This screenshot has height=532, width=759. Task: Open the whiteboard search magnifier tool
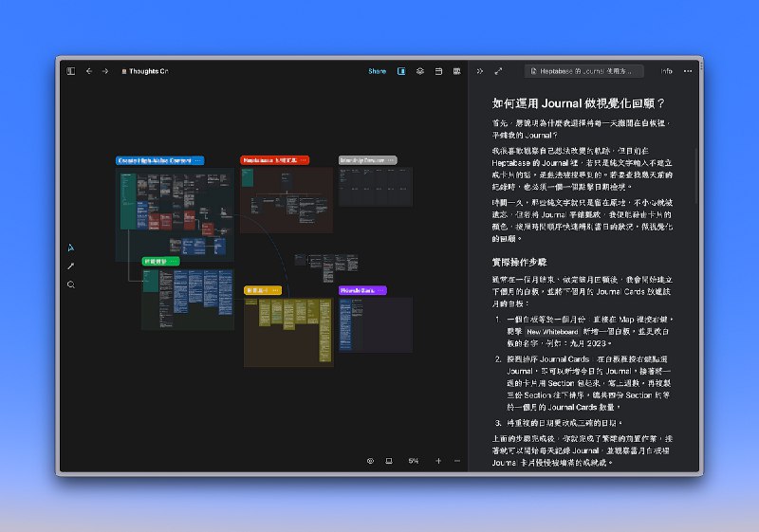point(71,284)
